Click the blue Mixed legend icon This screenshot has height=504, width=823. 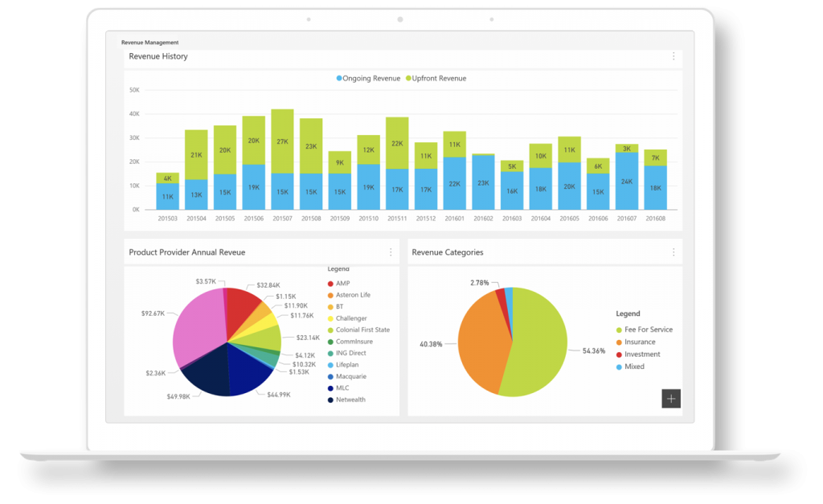coord(619,367)
